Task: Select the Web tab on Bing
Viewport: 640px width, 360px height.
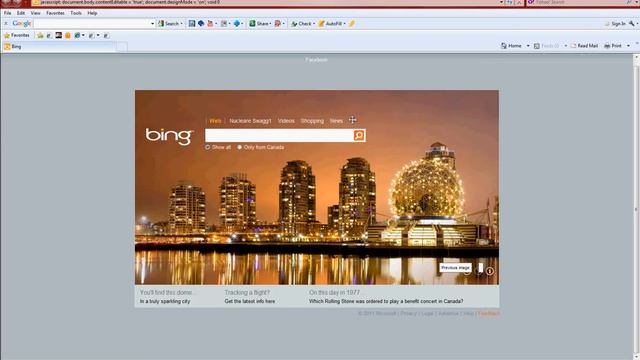Action: pyautogui.click(x=215, y=121)
